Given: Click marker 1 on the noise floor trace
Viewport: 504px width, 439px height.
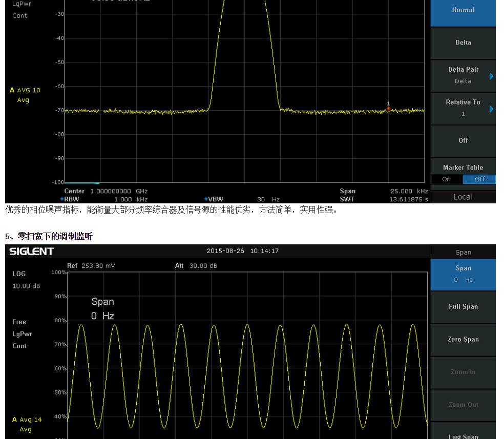Looking at the screenshot, I should (388, 108).
